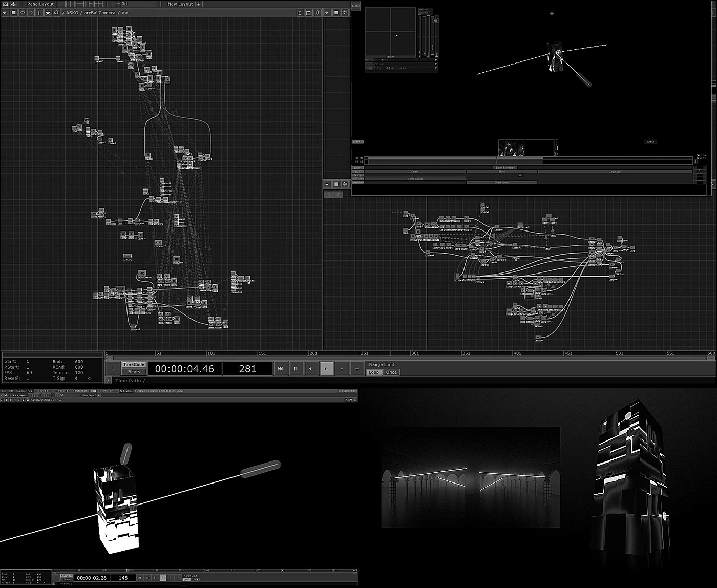
Task: Click the UPDATE button in the lower window
Action: tap(348, 391)
